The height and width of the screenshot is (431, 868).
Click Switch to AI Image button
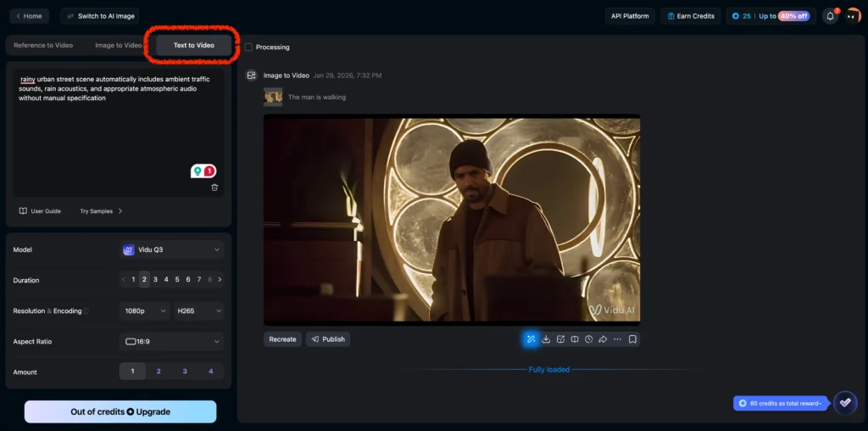pyautogui.click(x=100, y=16)
